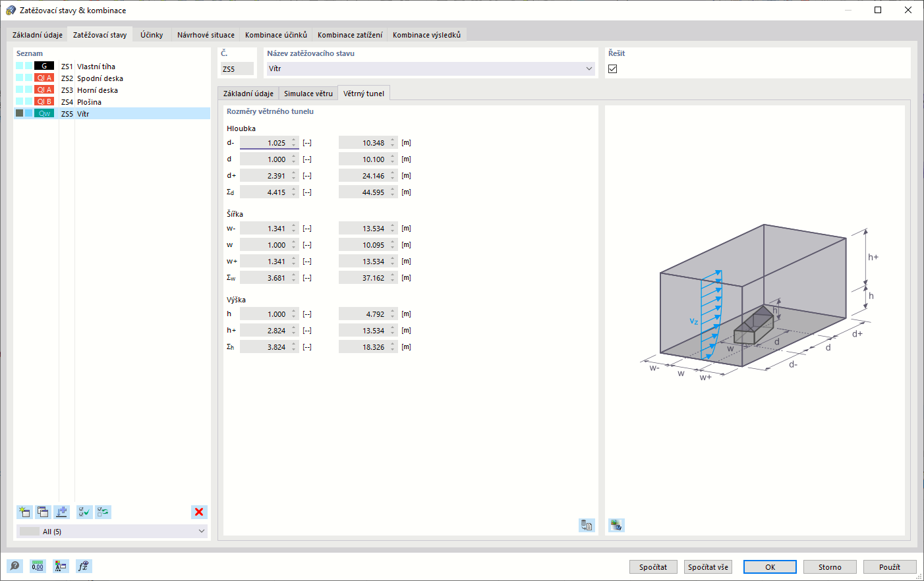The height and width of the screenshot is (581, 924).
Task: Switch to the Účinky tab
Action: (152, 35)
